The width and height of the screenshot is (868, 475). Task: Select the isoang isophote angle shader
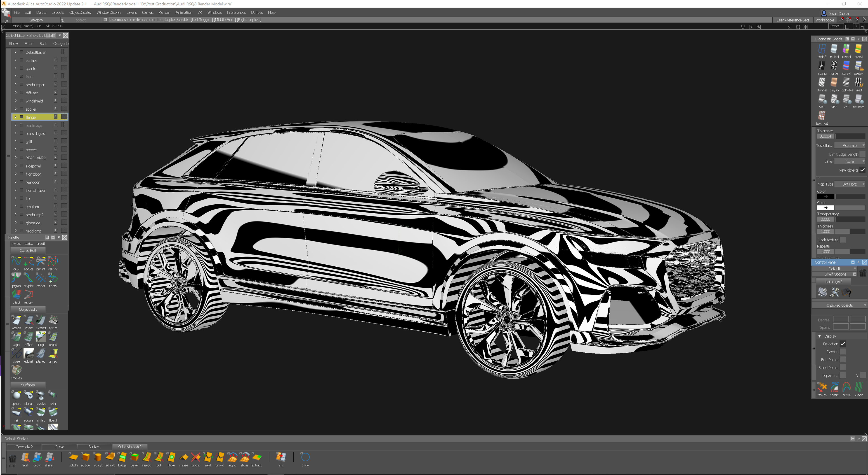(x=821, y=66)
